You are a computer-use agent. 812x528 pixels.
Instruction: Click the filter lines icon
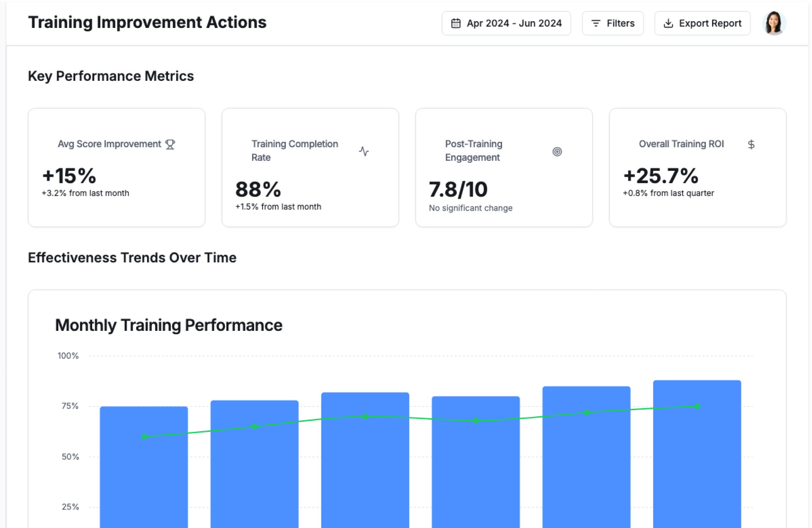coord(595,23)
